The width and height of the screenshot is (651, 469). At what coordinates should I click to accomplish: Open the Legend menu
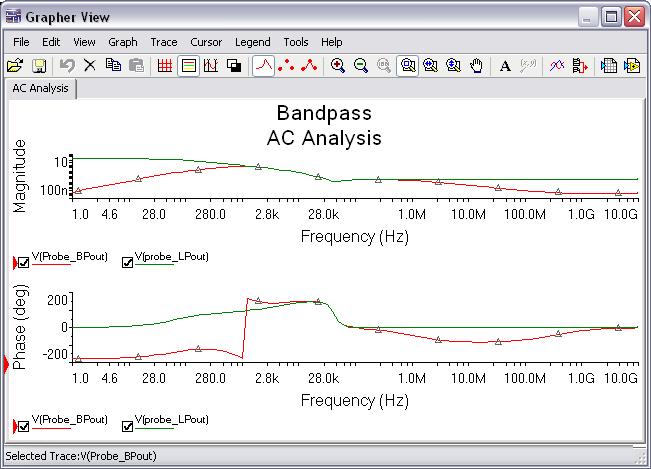coord(252,42)
